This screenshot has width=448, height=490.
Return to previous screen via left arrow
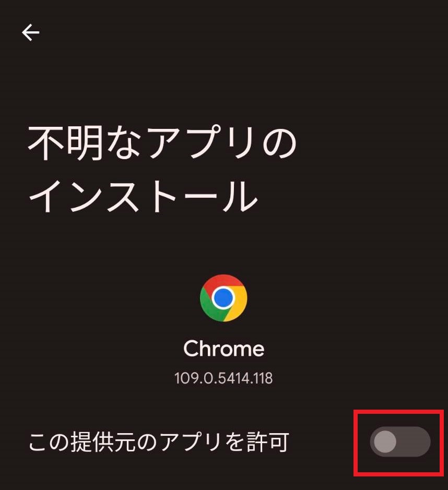coord(31,32)
